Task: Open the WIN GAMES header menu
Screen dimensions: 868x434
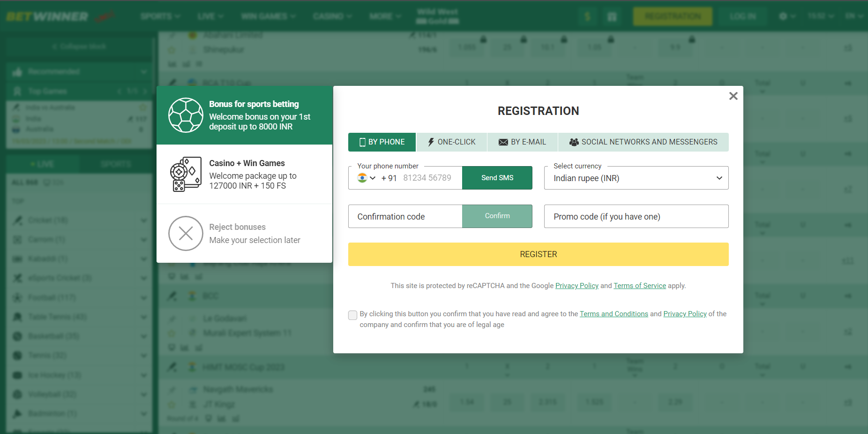Action: (269, 16)
